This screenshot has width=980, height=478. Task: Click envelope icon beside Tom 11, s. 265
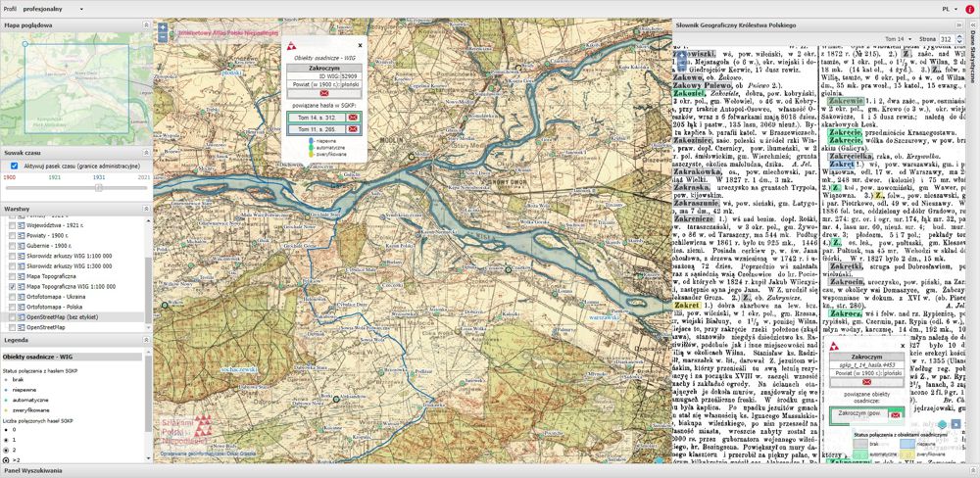point(353,129)
